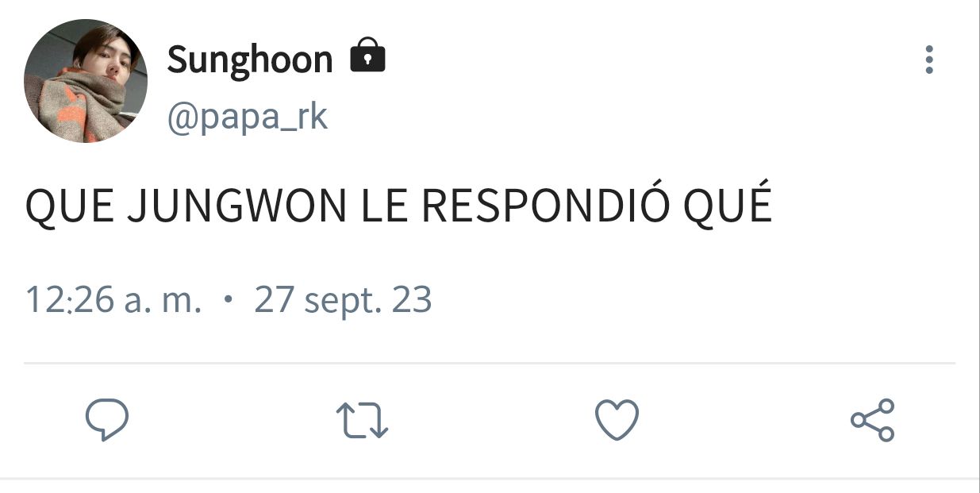This screenshot has height=493, width=980.
Task: Click the word JUNGWON in the tweet
Action: [237, 206]
